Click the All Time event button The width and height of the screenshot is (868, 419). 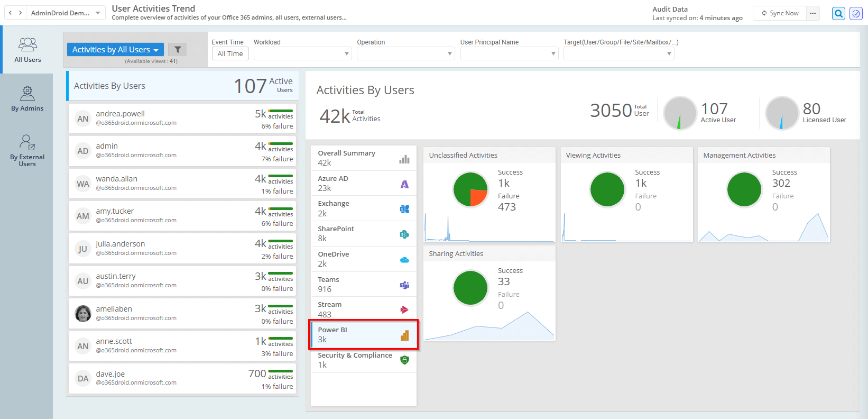[230, 53]
